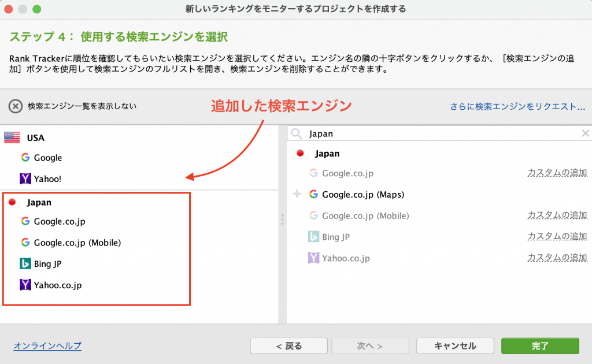The width and height of the screenshot is (592, 364).
Task: Click カスタムの追加 link for Google.co.jp
Action: [x=557, y=173]
